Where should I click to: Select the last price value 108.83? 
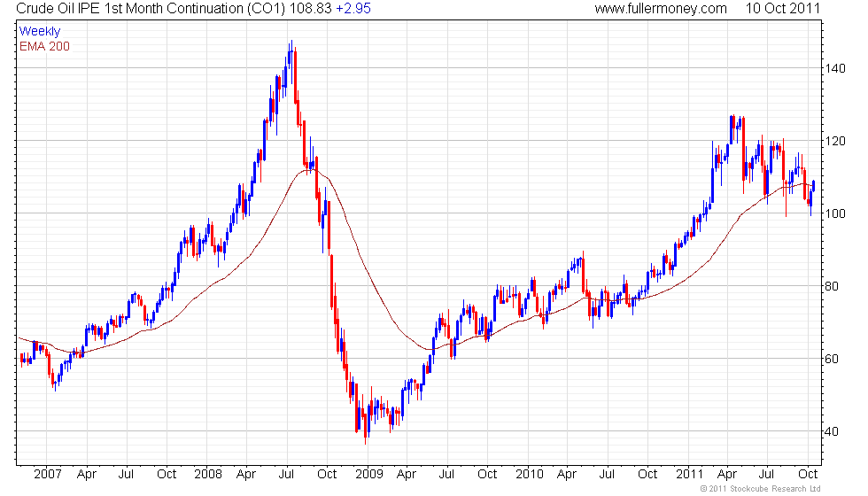311,8
